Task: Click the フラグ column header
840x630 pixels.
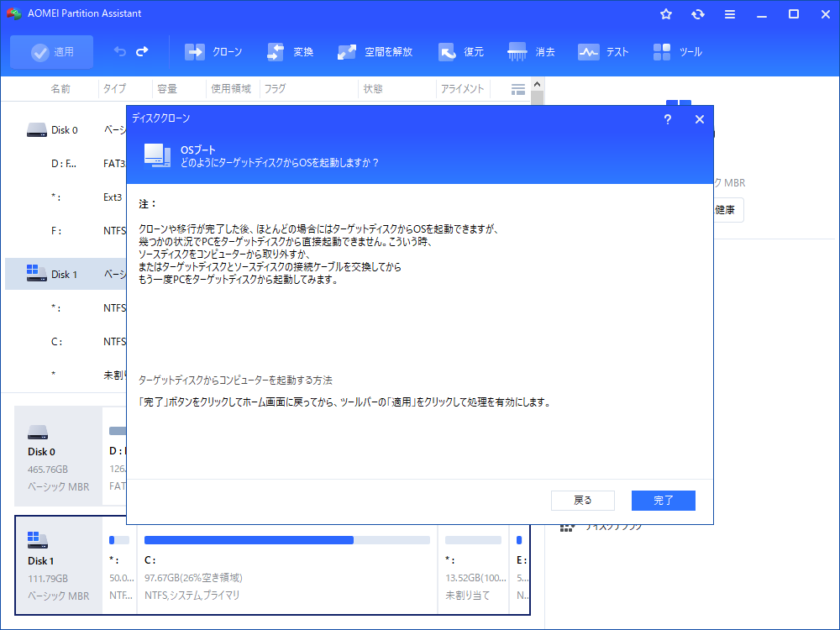Action: pyautogui.click(x=275, y=89)
